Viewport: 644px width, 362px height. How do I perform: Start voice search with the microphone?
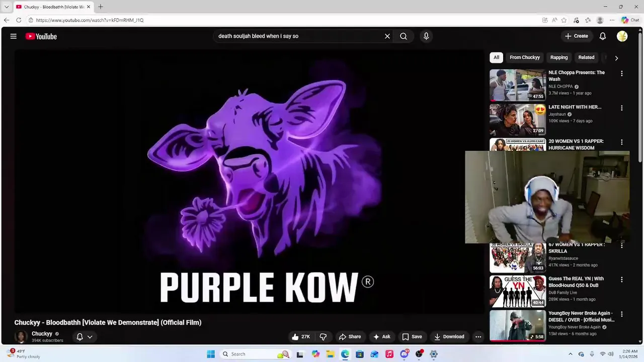point(426,36)
